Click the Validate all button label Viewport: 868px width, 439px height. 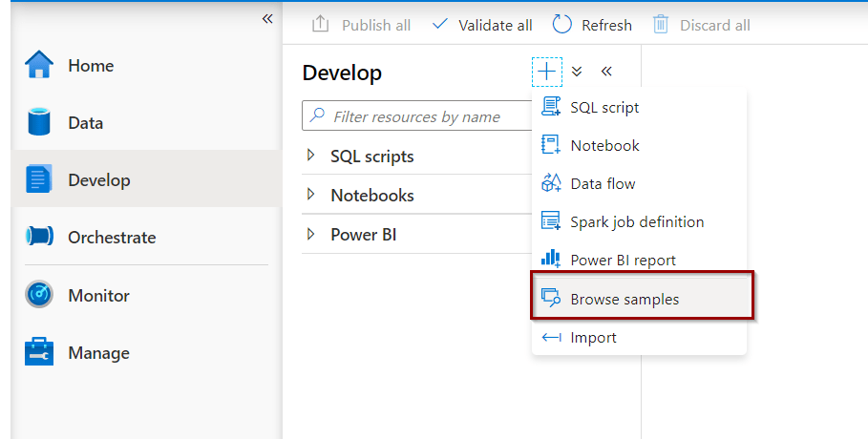click(496, 26)
